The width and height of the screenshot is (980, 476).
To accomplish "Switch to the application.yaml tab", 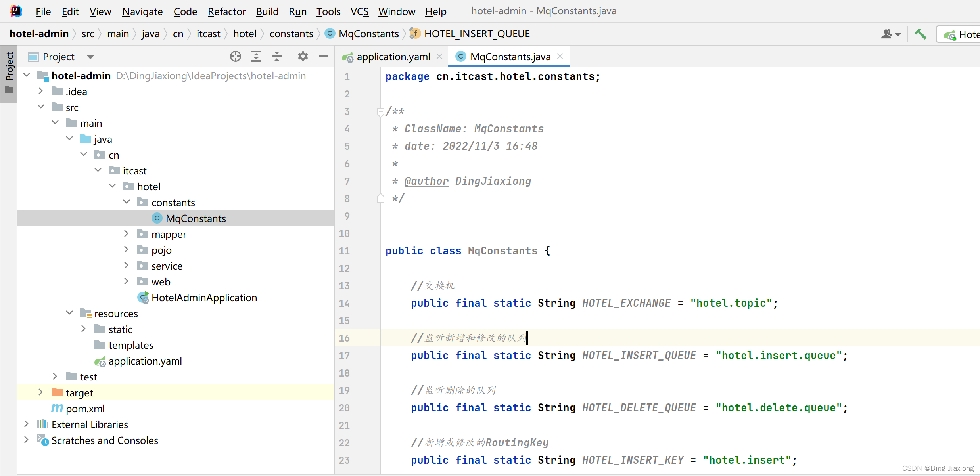I will 393,57.
